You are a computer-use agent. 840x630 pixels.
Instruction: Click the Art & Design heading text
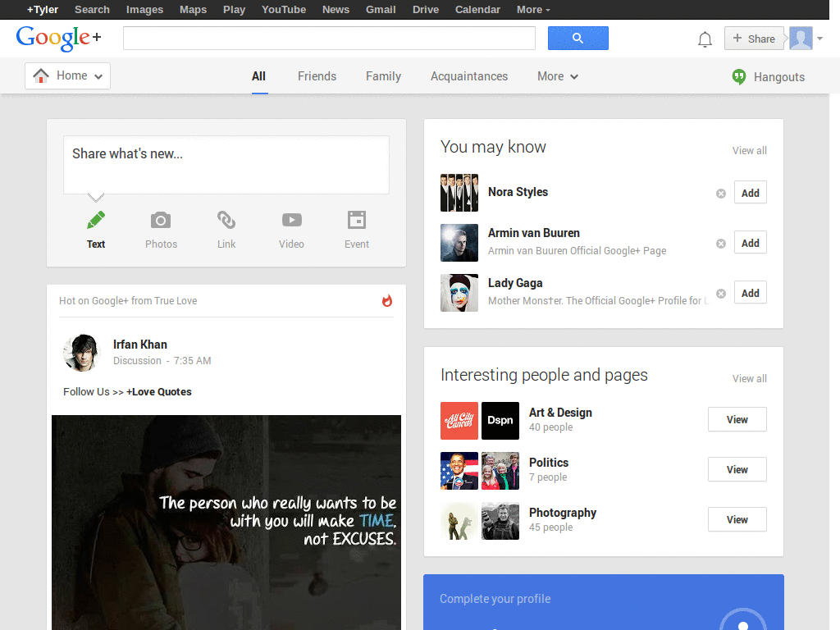coord(560,413)
